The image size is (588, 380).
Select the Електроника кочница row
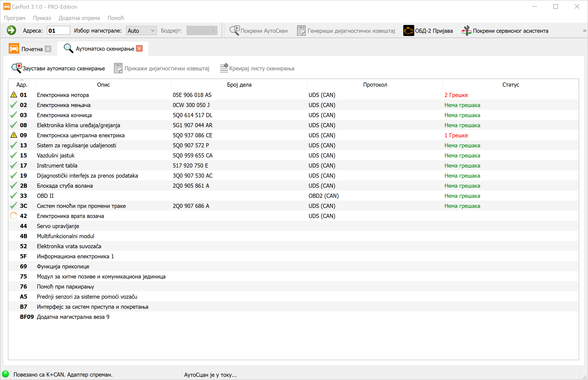pyautogui.click(x=64, y=115)
